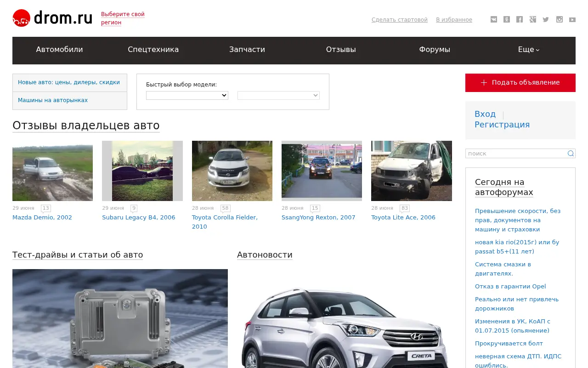Open the Google Plus social icon
Viewport: 588px width, 368px height.
pos(533,19)
